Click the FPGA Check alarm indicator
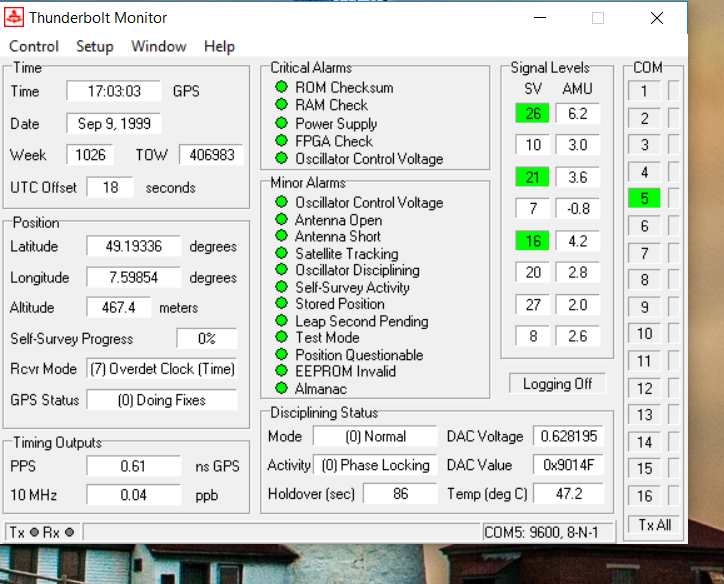This screenshot has height=584, width=724. click(281, 140)
